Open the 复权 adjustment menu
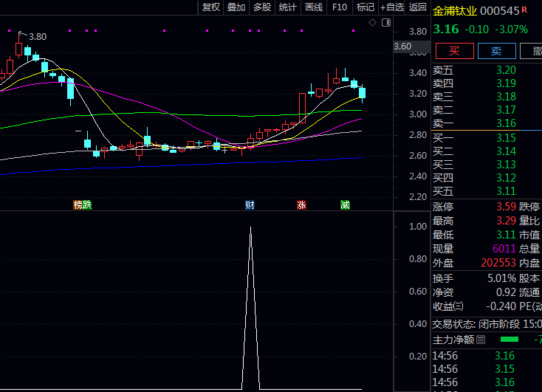542x392 pixels. point(211,7)
